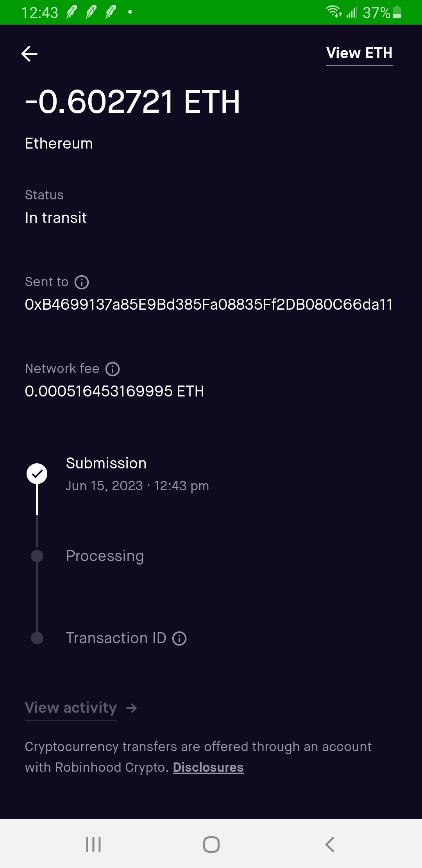Viewport: 422px width, 868px height.
Task: Open the View ETH link
Action: pyautogui.click(x=359, y=54)
